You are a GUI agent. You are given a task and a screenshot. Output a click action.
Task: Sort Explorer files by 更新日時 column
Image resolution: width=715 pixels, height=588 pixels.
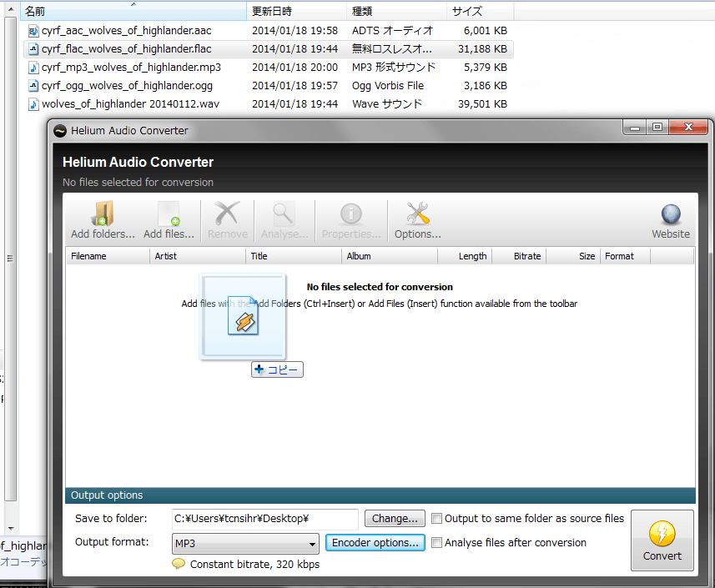[x=296, y=12]
